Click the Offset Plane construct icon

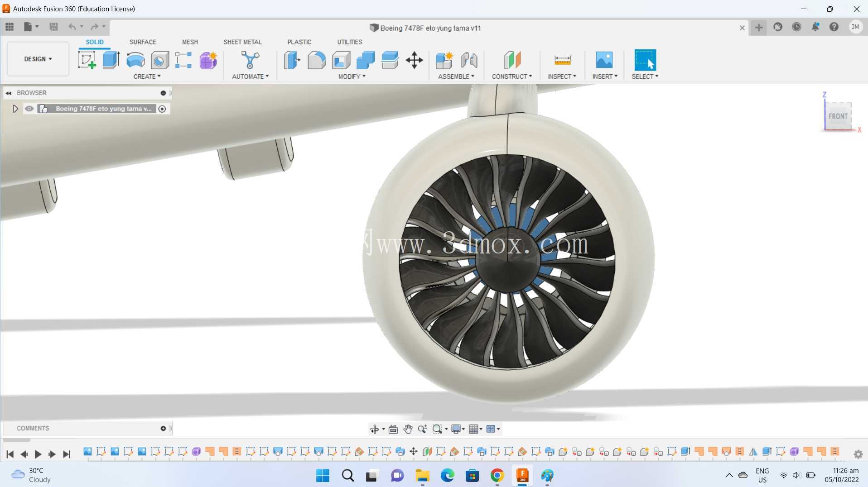click(x=512, y=60)
